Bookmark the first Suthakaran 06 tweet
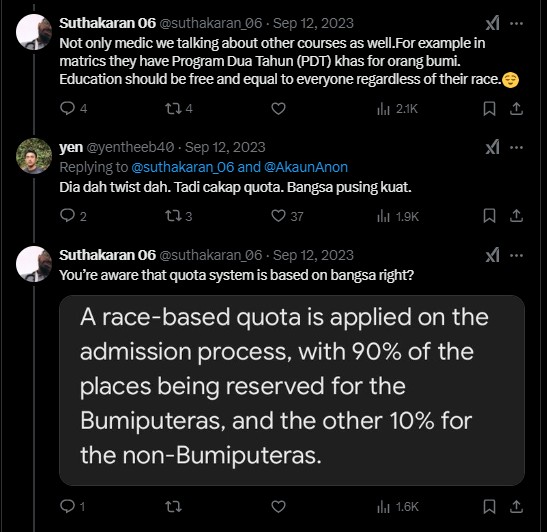This screenshot has width=547, height=532. click(x=489, y=109)
